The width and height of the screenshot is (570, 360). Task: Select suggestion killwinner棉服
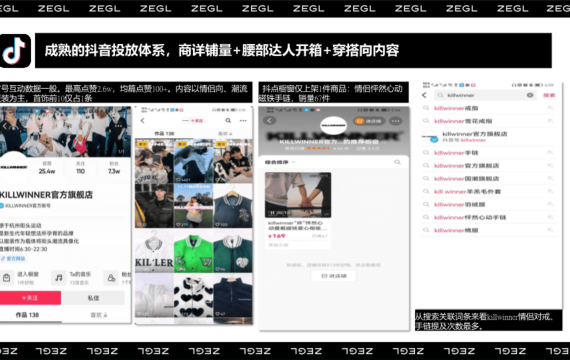pyautogui.click(x=456, y=230)
